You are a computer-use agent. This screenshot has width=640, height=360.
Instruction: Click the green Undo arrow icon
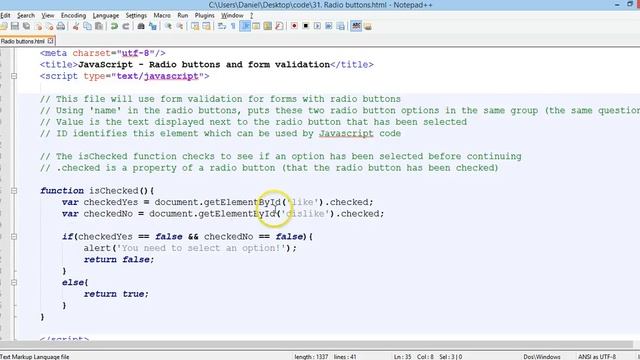point(114,27)
